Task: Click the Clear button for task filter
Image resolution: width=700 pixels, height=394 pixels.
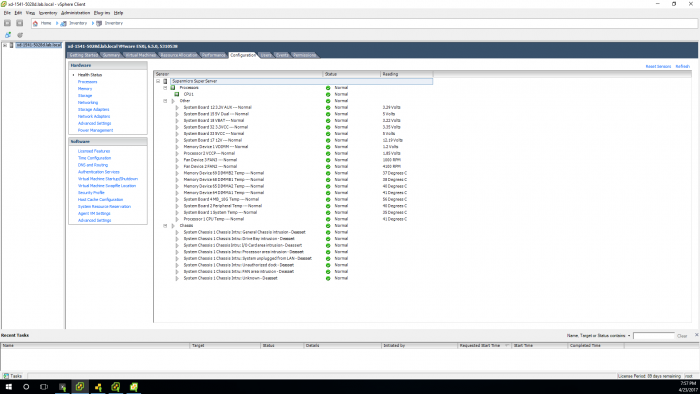Action: coord(682,336)
